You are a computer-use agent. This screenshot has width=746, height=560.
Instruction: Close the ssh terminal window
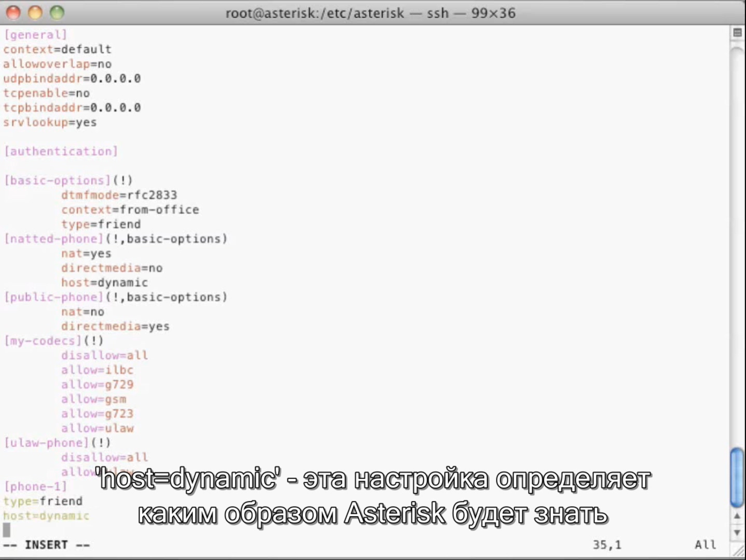pyautogui.click(x=13, y=12)
